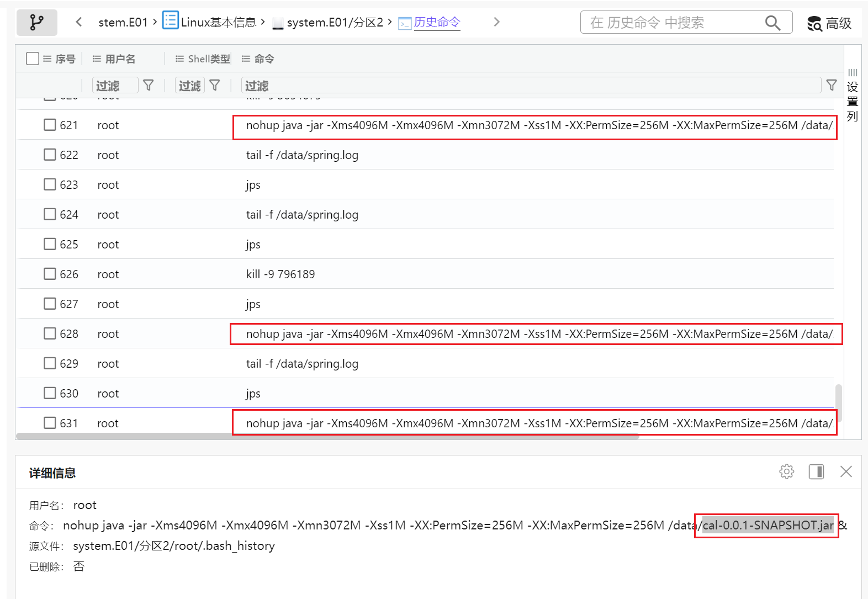This screenshot has height=599, width=868.
Task: Go back with left breadcrumb chevron
Action: pyautogui.click(x=79, y=22)
